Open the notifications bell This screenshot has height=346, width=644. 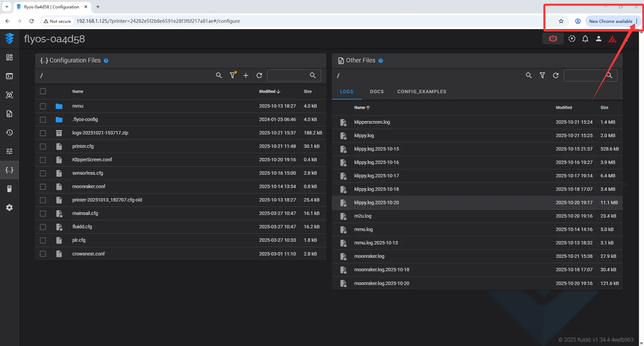click(585, 39)
